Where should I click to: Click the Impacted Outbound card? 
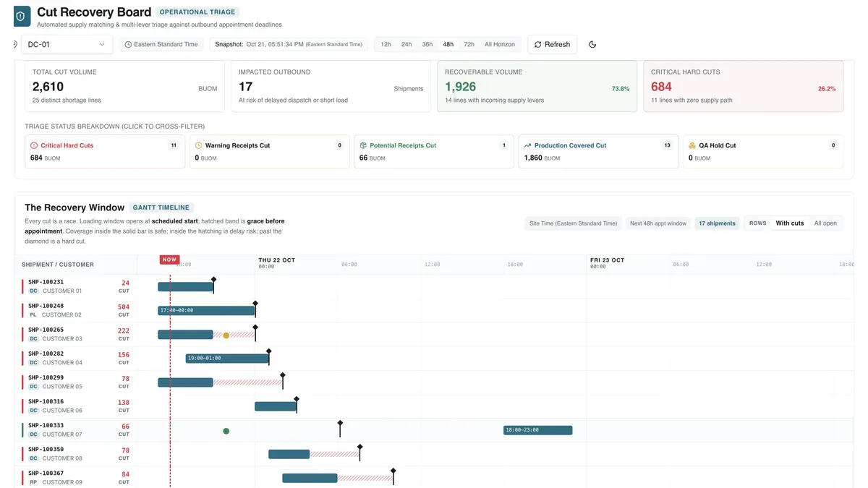(331, 86)
